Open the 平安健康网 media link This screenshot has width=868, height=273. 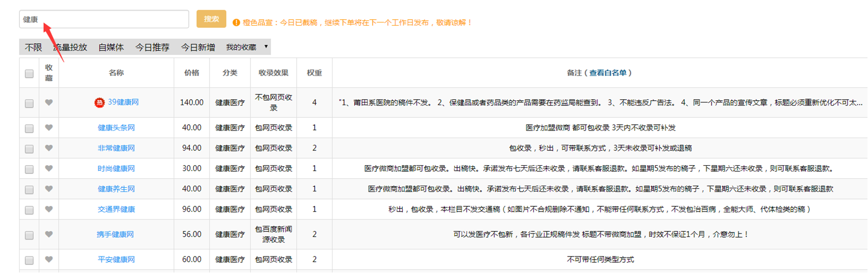click(116, 260)
